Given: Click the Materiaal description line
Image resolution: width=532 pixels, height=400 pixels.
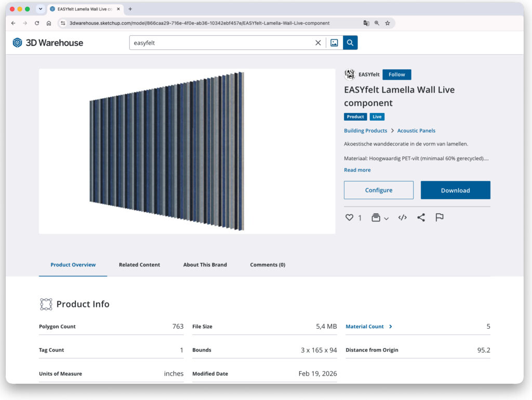Looking at the screenshot, I should tap(416, 159).
